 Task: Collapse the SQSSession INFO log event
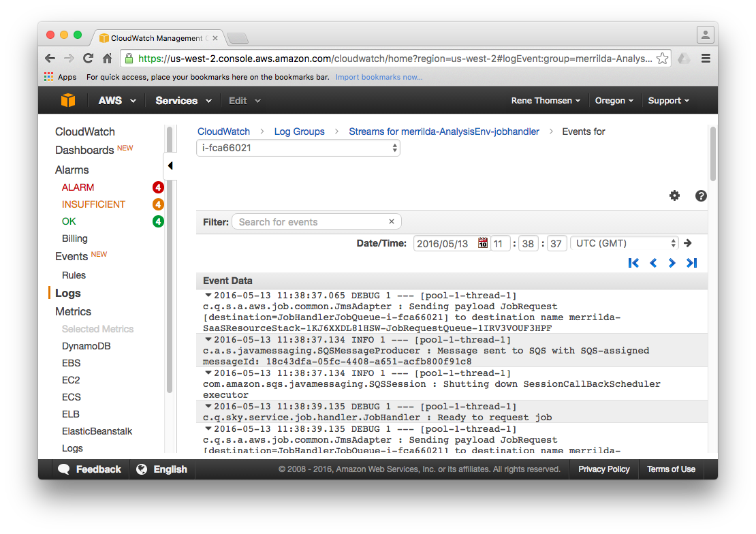(208, 373)
